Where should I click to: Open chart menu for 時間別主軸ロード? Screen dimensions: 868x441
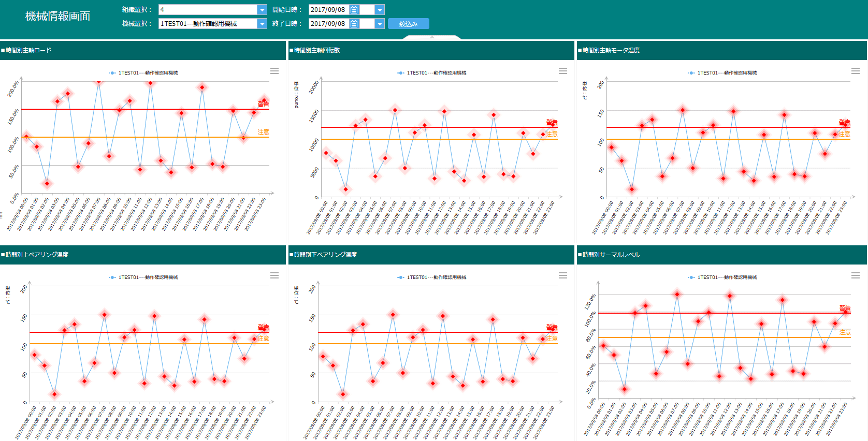pyautogui.click(x=274, y=71)
